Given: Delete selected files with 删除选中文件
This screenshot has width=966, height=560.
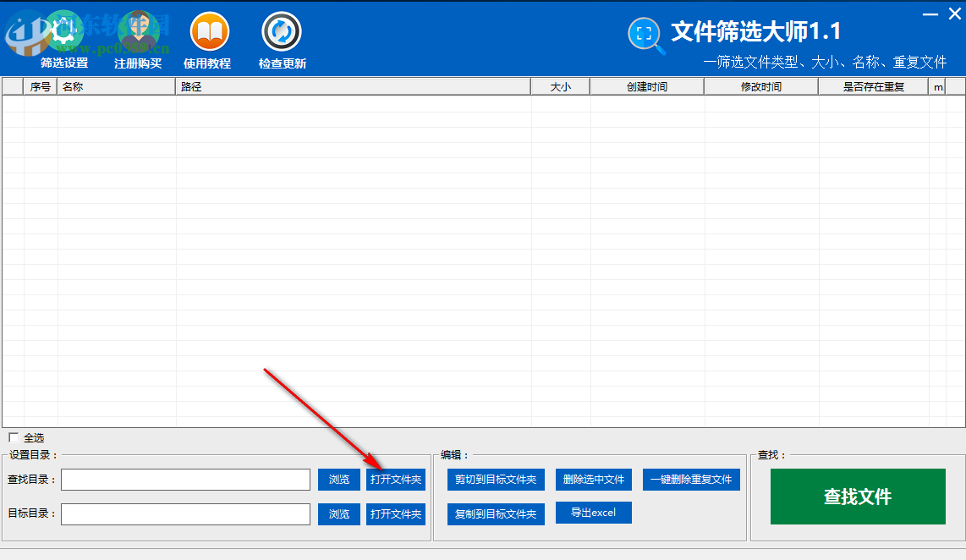Looking at the screenshot, I should coord(594,480).
